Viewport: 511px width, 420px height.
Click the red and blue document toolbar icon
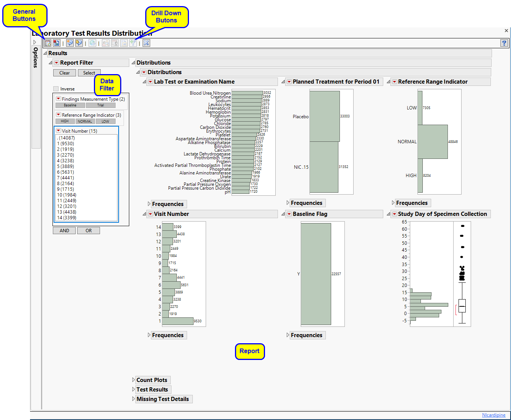pos(56,43)
